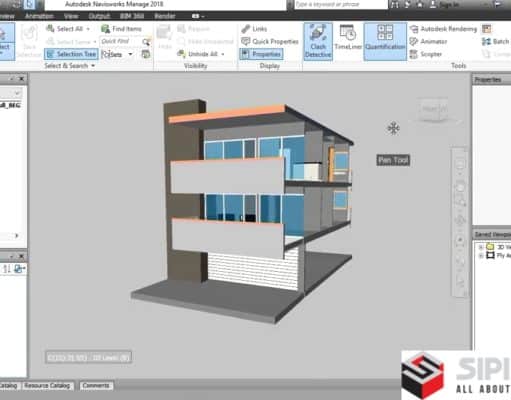The height and width of the screenshot is (400, 511).
Task: Toggle Quick Properties display
Action: coord(270,41)
